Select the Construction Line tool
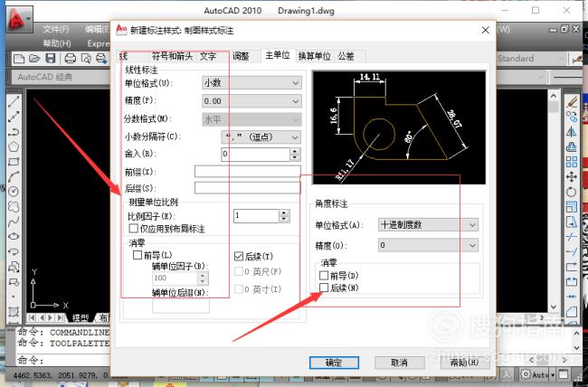This screenshot has height=387, width=588. pyautogui.click(x=14, y=117)
